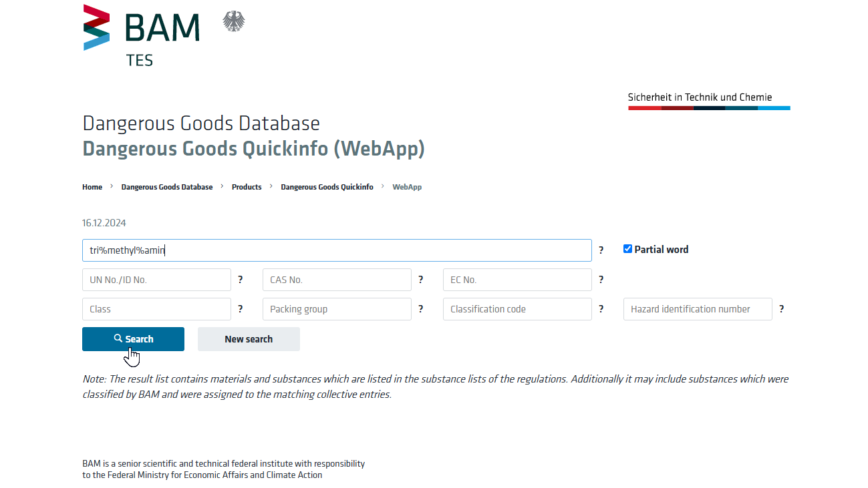Screen dimensions: 868x488
Task: Open help question mark next to Packing group
Action: coord(420,309)
